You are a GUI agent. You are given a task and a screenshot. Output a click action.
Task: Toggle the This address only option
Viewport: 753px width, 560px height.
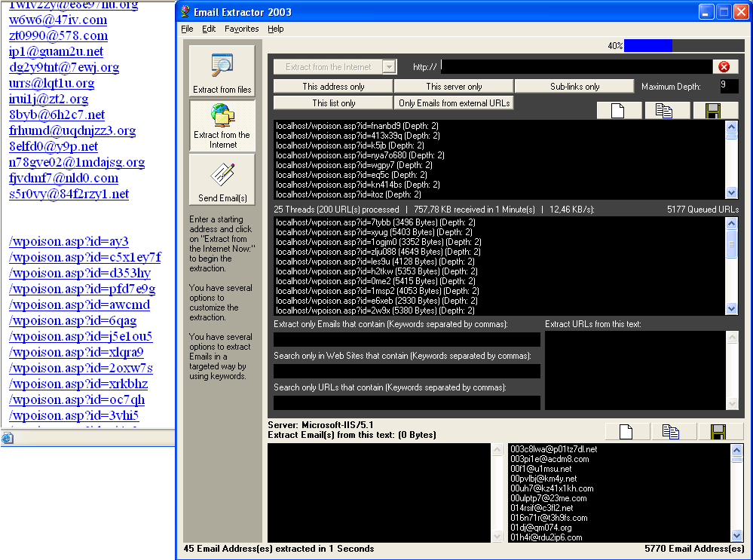[333, 87]
